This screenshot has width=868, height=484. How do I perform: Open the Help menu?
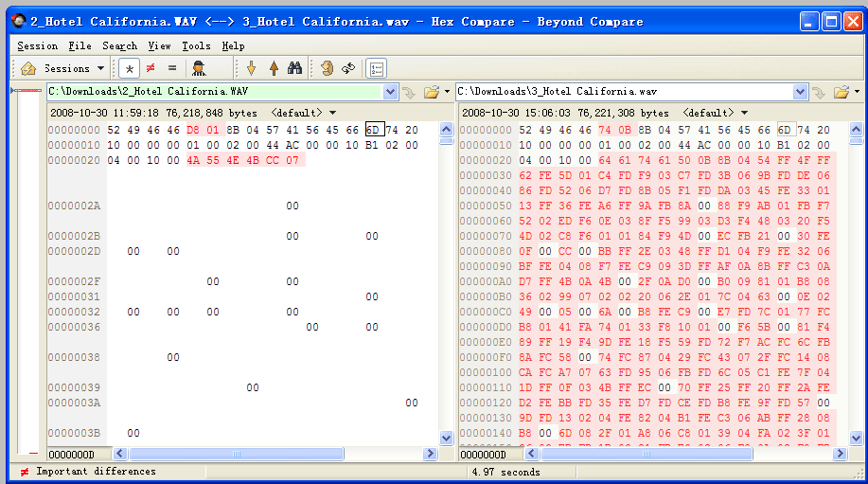[x=233, y=46]
